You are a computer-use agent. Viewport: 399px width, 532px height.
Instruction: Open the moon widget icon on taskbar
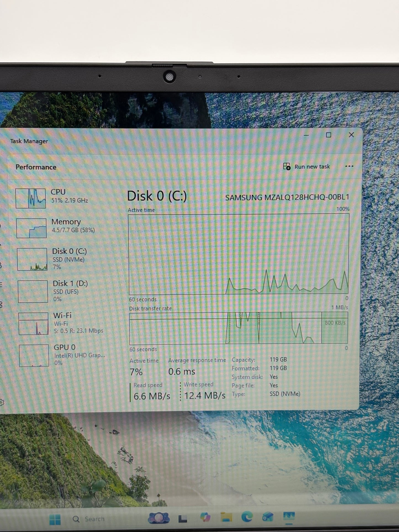click(x=159, y=518)
